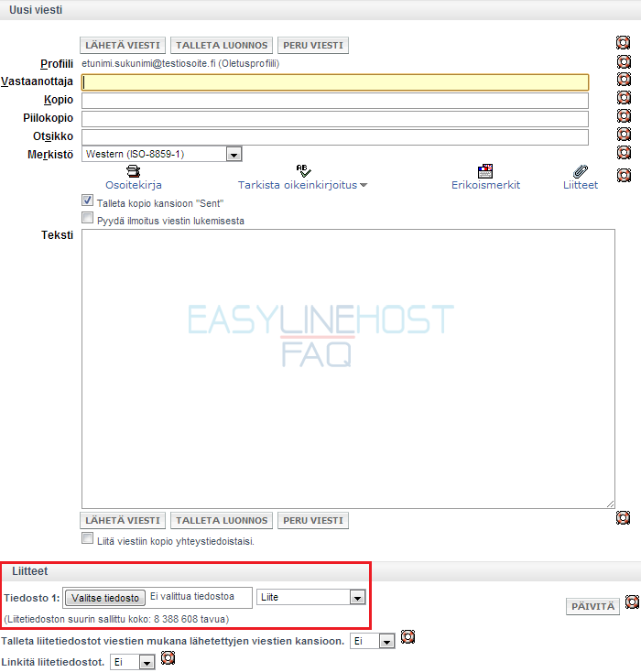The width and height of the screenshot is (641, 672).
Task: Focus the Piilokopio input field
Action: 335,119
